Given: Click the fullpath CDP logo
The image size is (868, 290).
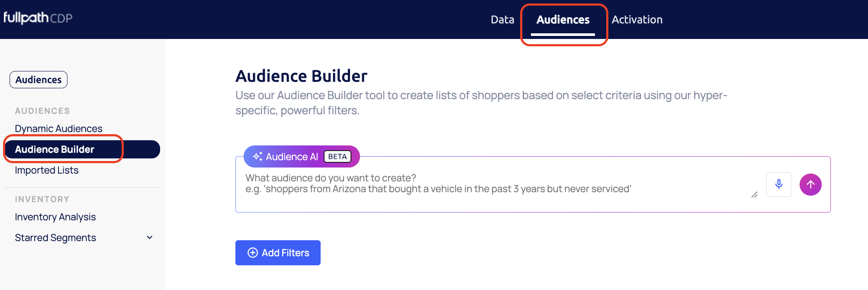Looking at the screenshot, I should [38, 18].
